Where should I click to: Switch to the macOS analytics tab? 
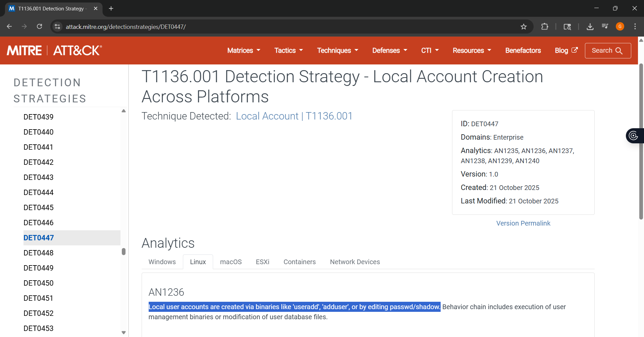point(231,262)
